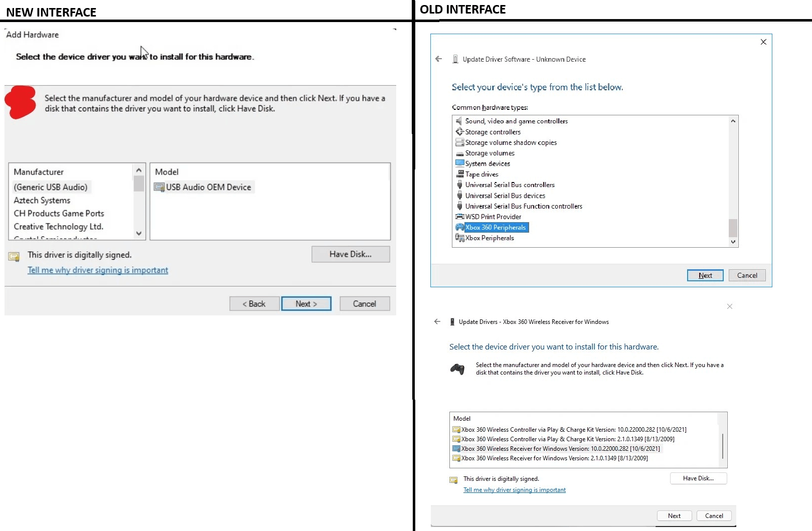Cancel the Update Driver Software dialog
This screenshot has height=531, width=812.
click(747, 275)
